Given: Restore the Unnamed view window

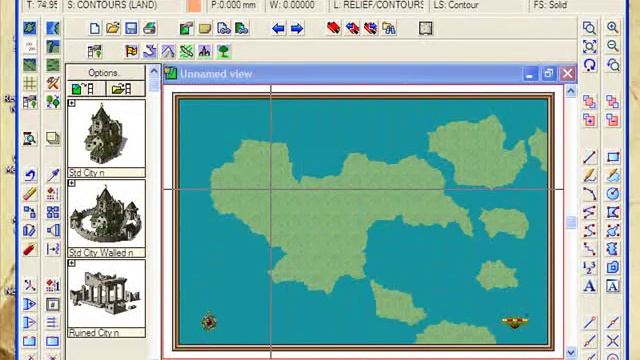Looking at the screenshot, I should [548, 74].
